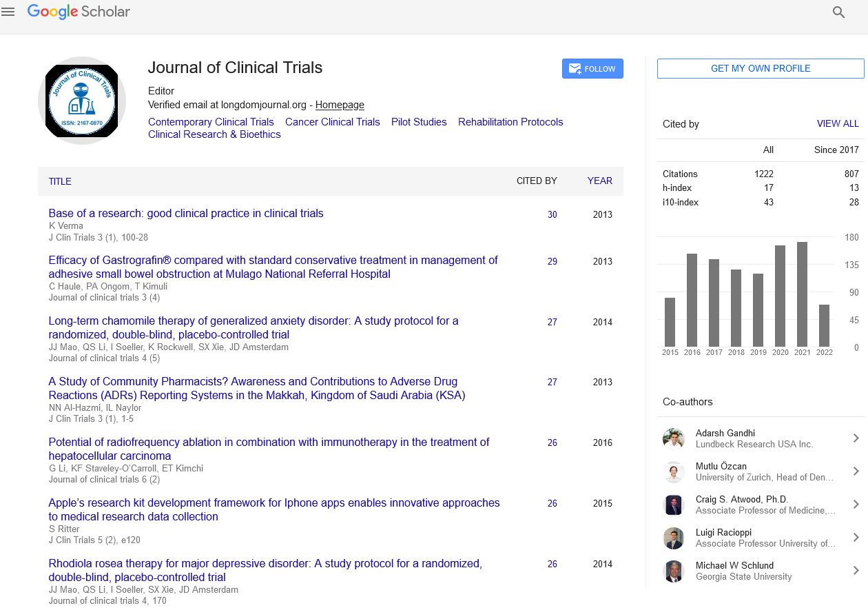This screenshot has height=610, width=868.
Task: Sort articles by the YEAR column
Action: pos(599,181)
